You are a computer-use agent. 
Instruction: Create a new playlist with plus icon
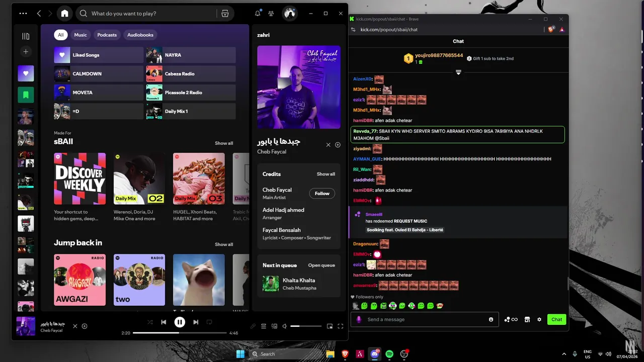click(x=26, y=51)
